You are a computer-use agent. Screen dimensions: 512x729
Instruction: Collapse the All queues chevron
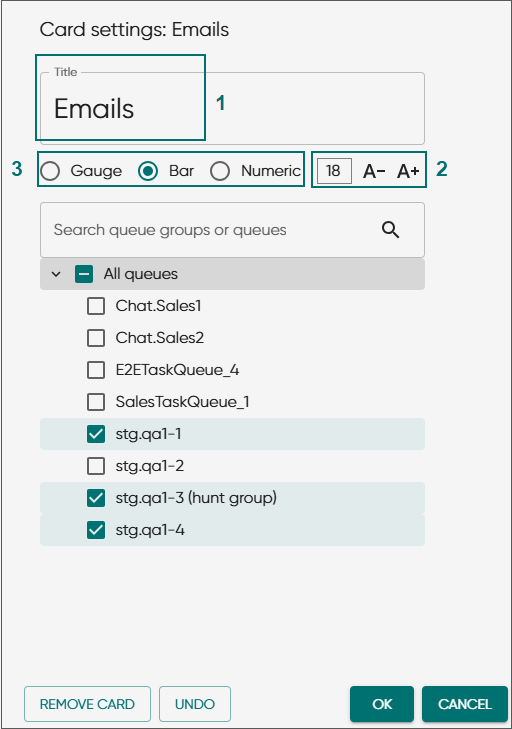56,274
